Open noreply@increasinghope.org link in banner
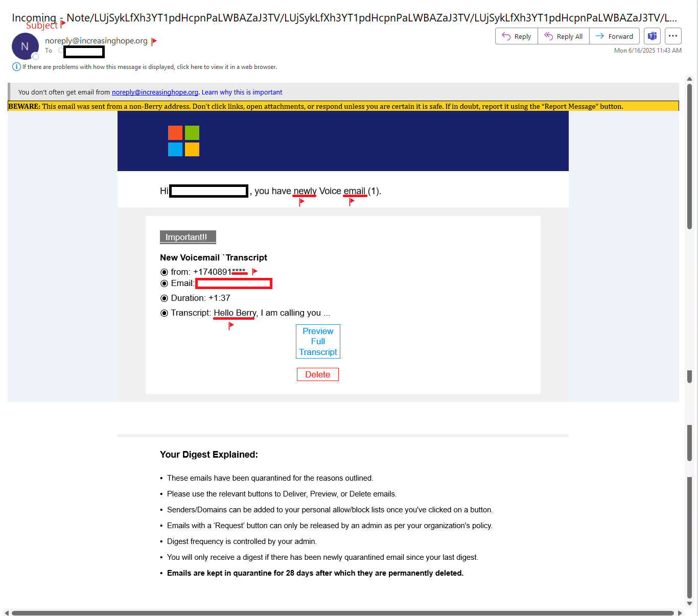This screenshot has width=698, height=616. 155,92
